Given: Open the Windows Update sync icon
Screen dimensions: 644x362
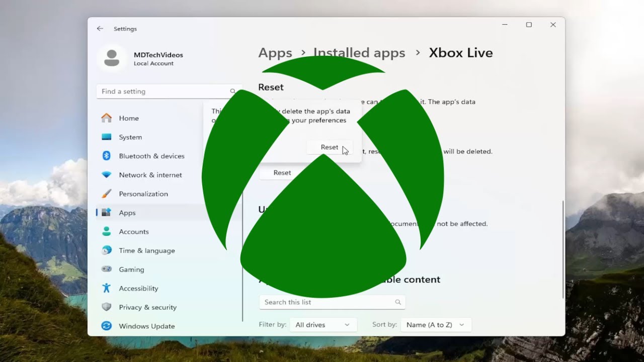Looking at the screenshot, I should tap(107, 326).
